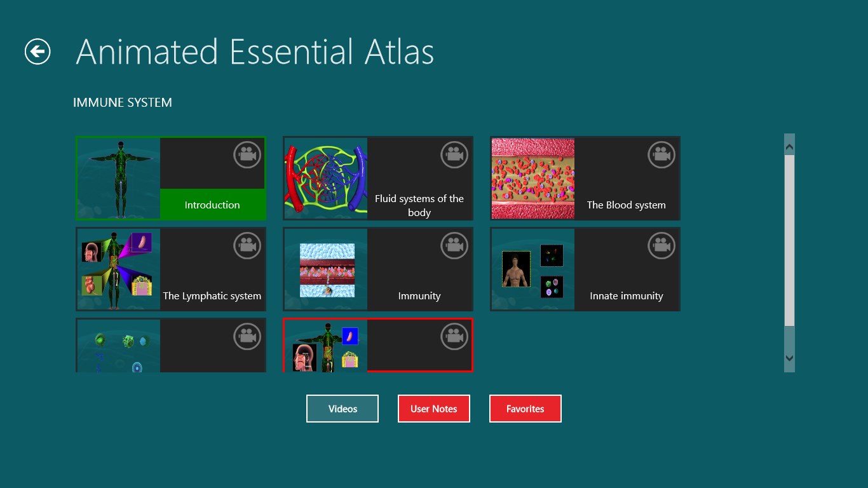
Task: Click camera icon on Fluid systems tile
Action: tap(454, 155)
